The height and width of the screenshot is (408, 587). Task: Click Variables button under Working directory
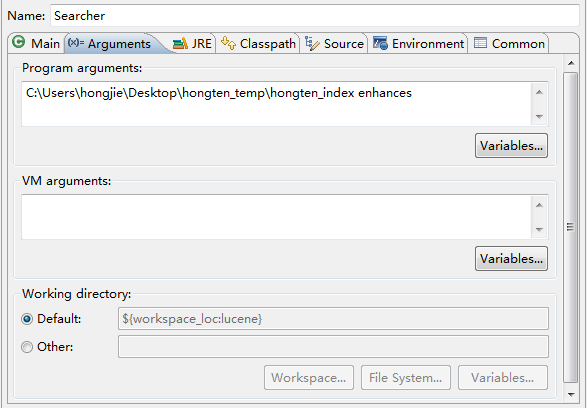(503, 378)
